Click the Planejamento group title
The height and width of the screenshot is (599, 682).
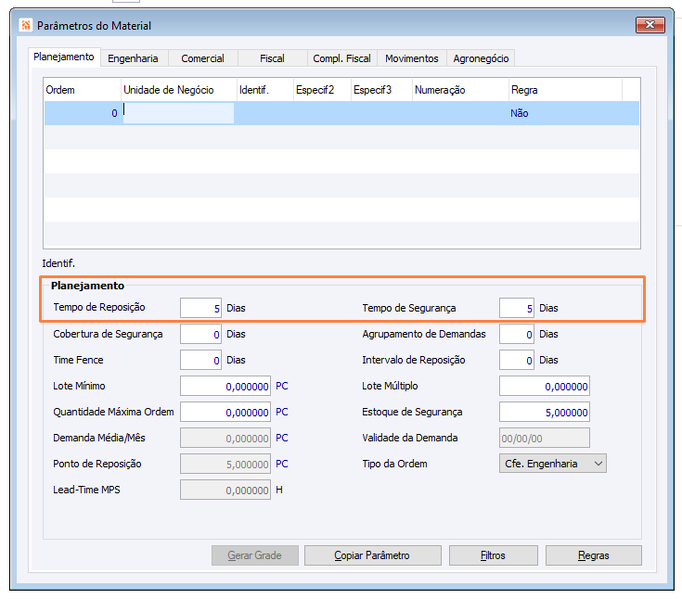87,286
